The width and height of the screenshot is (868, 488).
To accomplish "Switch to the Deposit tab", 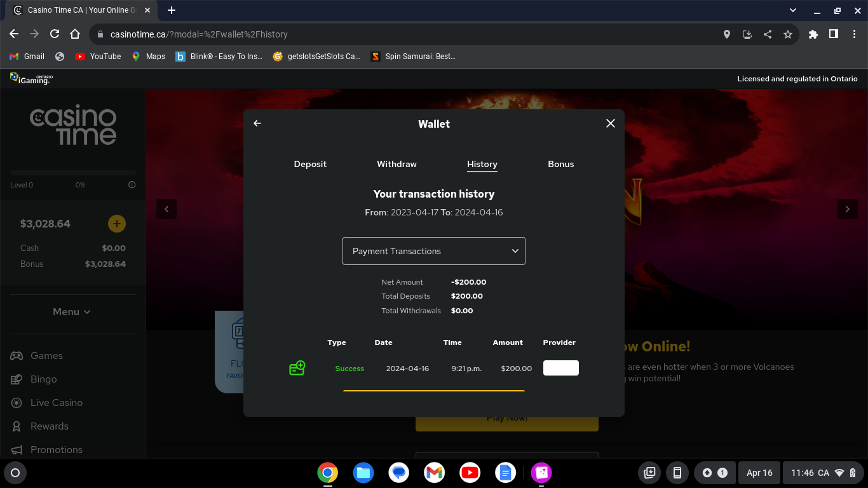I will [310, 164].
